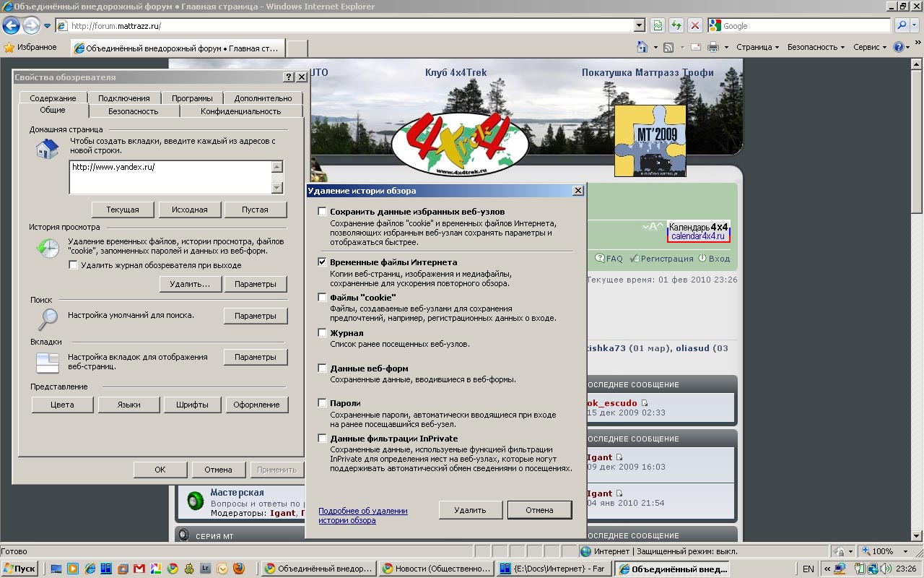Image resolution: width=924 pixels, height=578 pixels.
Task: Enable the "Файлы cookie" checkbox
Action: tap(323, 297)
